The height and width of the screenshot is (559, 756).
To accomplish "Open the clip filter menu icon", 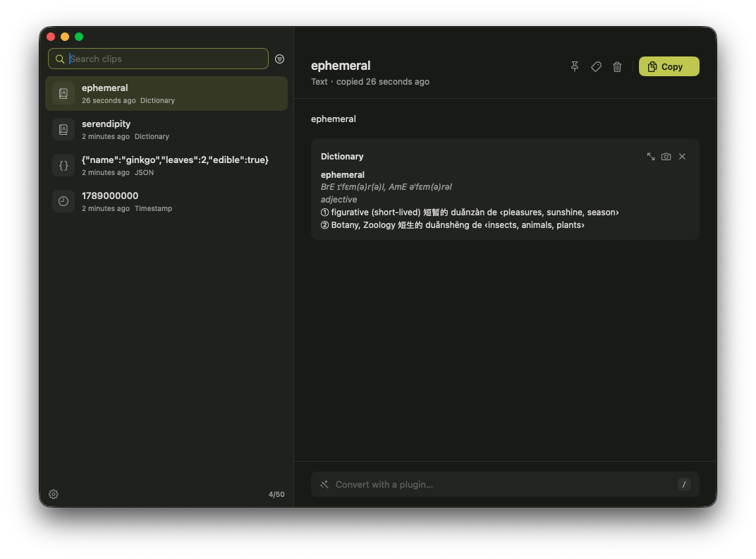I will tap(279, 59).
